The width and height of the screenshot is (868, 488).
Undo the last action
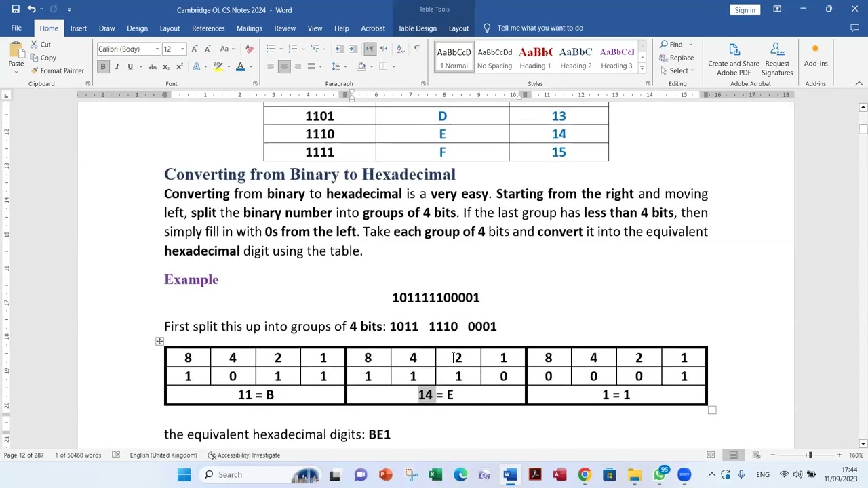[x=31, y=9]
